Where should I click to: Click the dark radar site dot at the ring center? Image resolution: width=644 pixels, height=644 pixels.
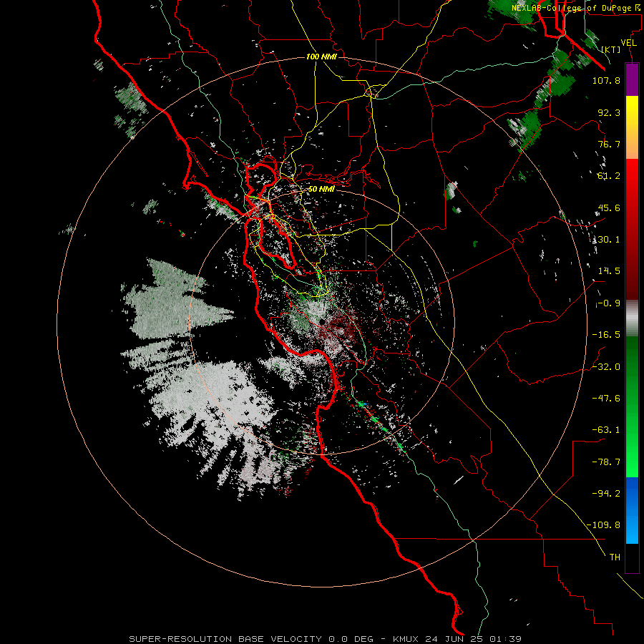click(x=323, y=322)
